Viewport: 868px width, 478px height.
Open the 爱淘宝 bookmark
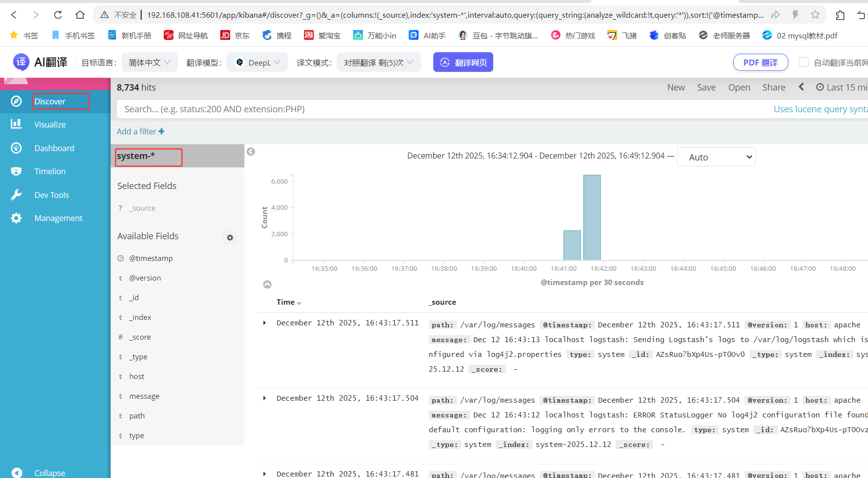pyautogui.click(x=322, y=35)
